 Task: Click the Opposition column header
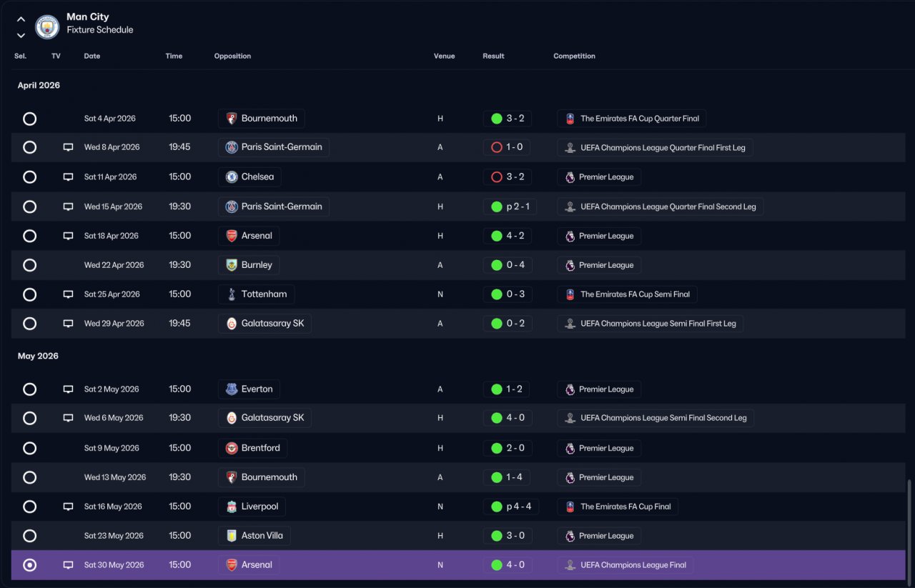pyautogui.click(x=232, y=56)
